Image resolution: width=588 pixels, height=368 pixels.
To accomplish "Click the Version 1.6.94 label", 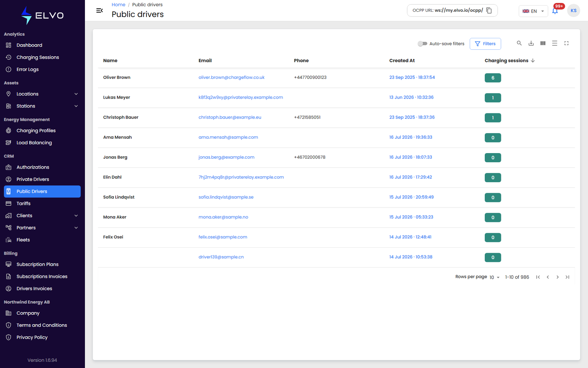I will (42, 360).
